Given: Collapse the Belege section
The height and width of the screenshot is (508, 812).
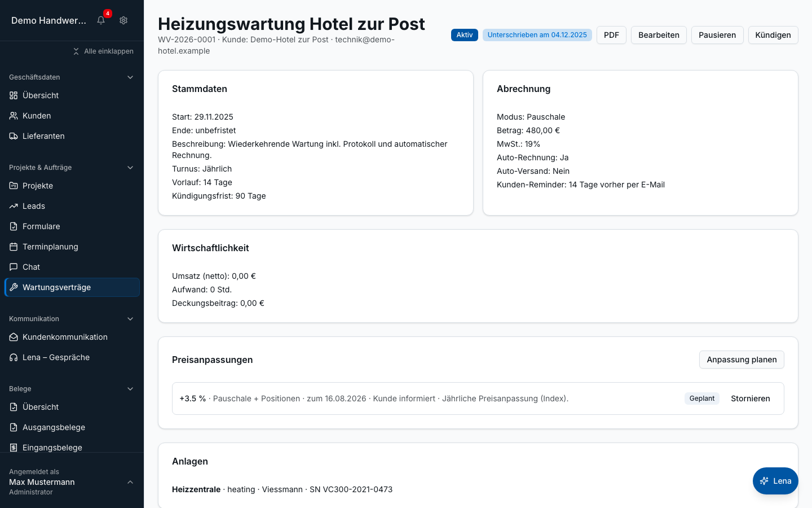Looking at the screenshot, I should point(130,389).
